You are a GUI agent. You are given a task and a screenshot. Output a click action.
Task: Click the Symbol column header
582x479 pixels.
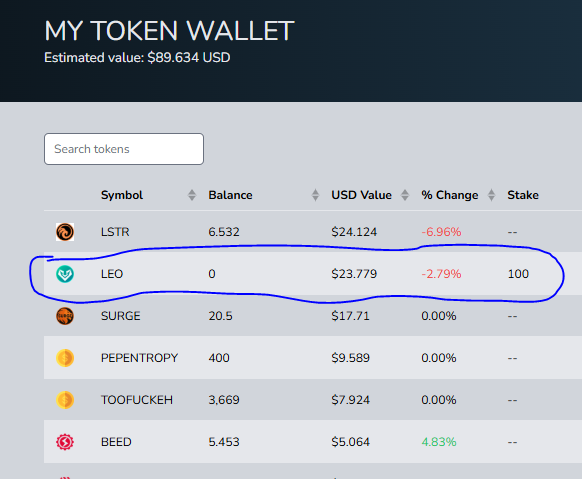(x=122, y=195)
